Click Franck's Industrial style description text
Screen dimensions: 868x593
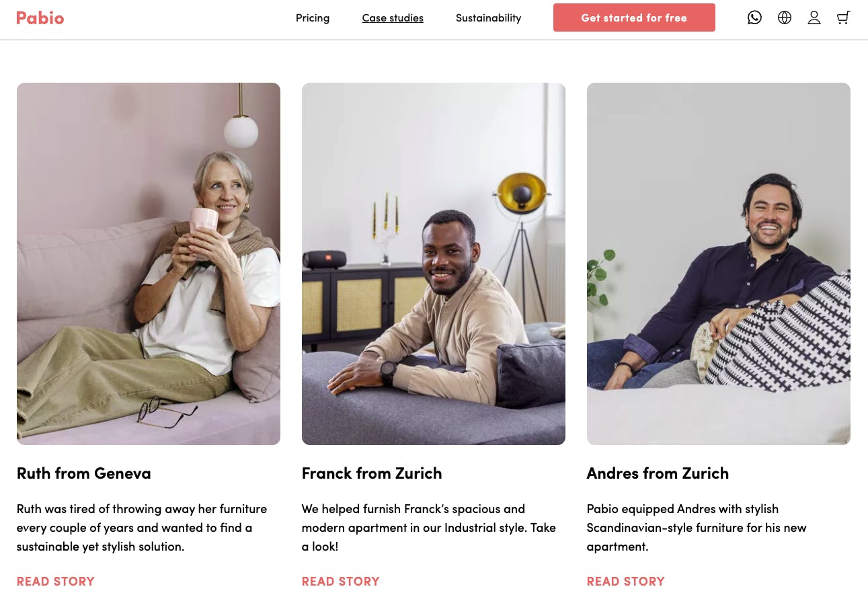(429, 528)
